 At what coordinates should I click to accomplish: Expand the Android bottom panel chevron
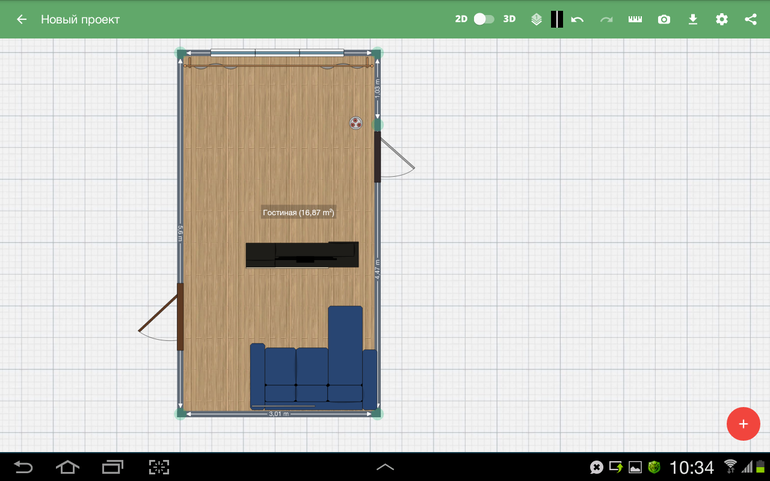(385, 467)
